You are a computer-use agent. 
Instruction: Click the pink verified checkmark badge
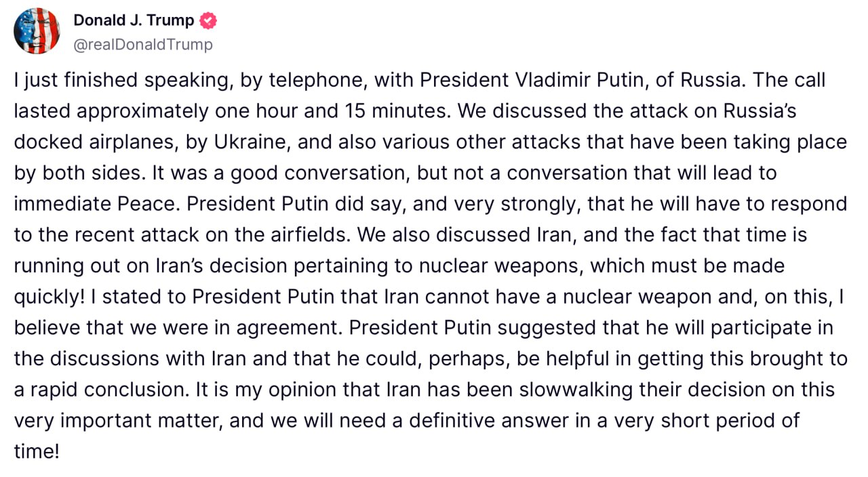click(208, 20)
